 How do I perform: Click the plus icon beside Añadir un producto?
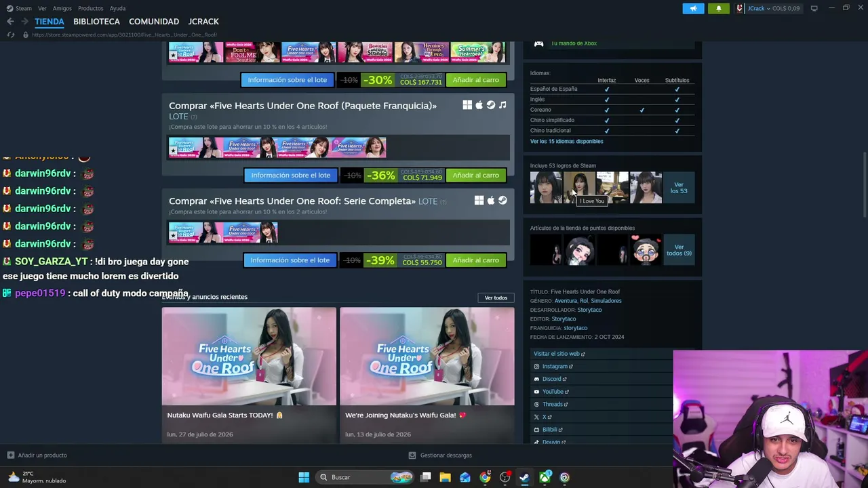(10, 455)
